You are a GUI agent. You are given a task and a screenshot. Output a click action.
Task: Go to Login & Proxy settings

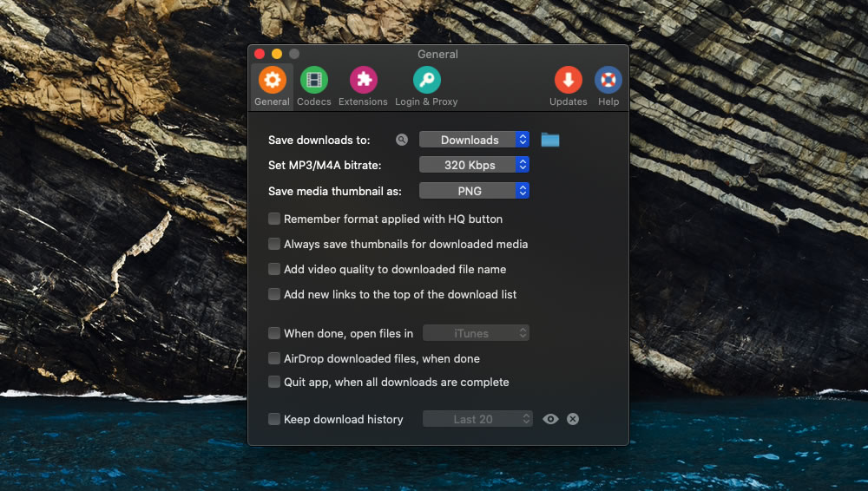(x=426, y=87)
